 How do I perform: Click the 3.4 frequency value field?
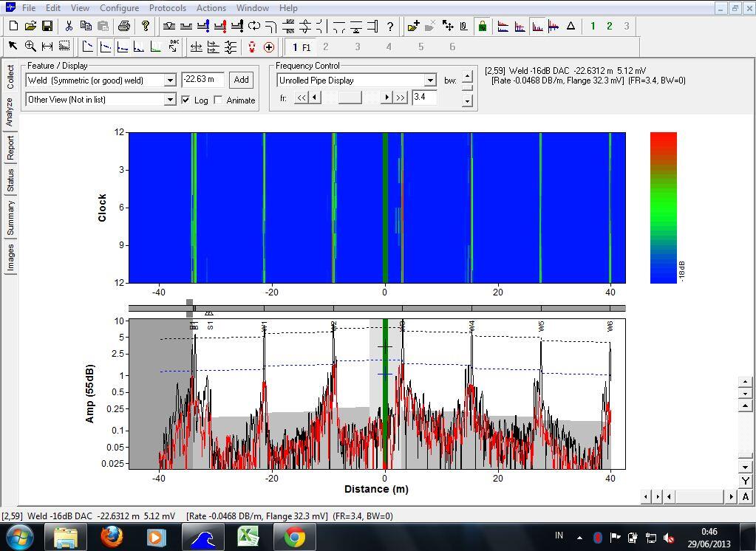[424, 97]
